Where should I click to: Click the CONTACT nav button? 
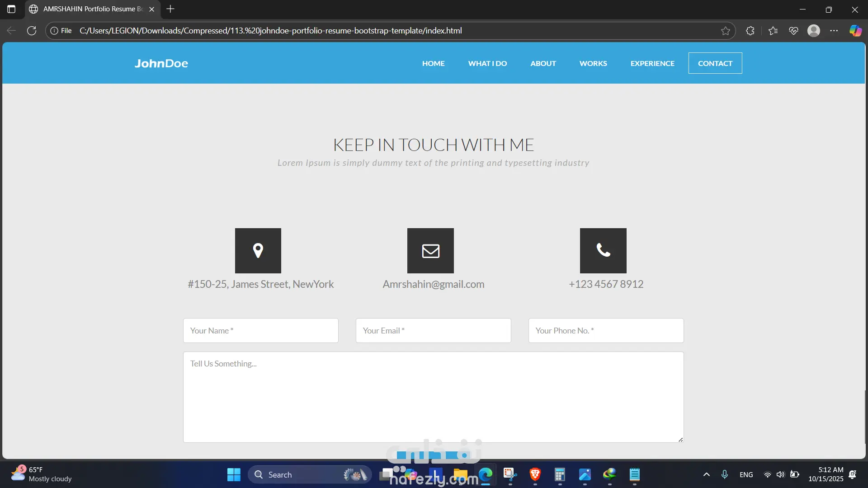715,63
